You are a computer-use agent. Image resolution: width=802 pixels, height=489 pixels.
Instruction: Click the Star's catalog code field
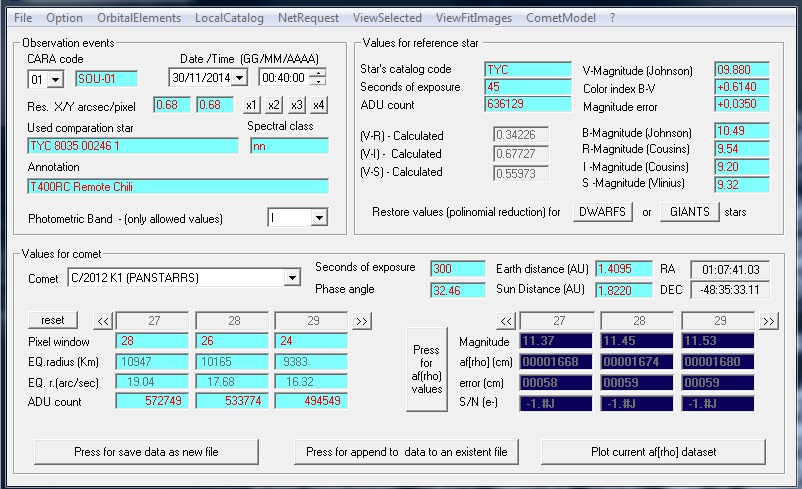point(528,70)
